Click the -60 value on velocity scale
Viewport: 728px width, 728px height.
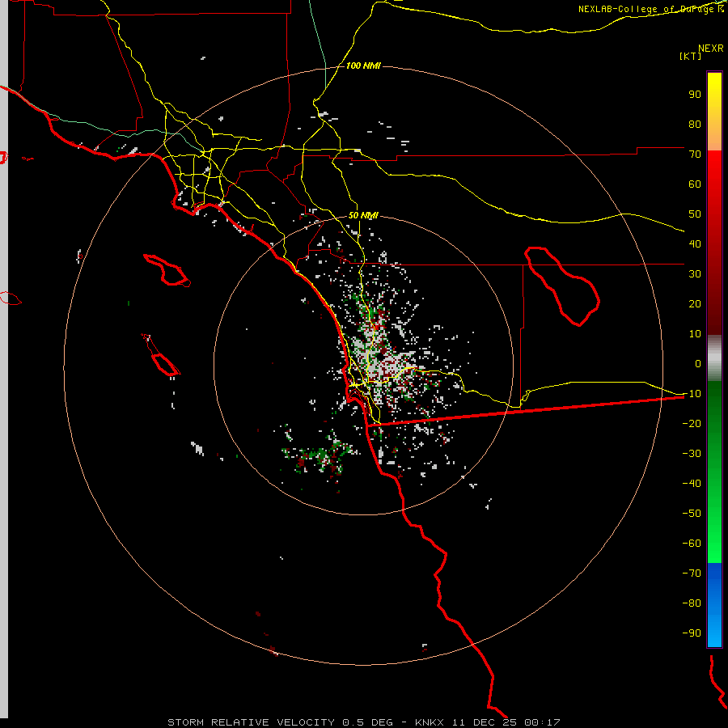click(692, 544)
